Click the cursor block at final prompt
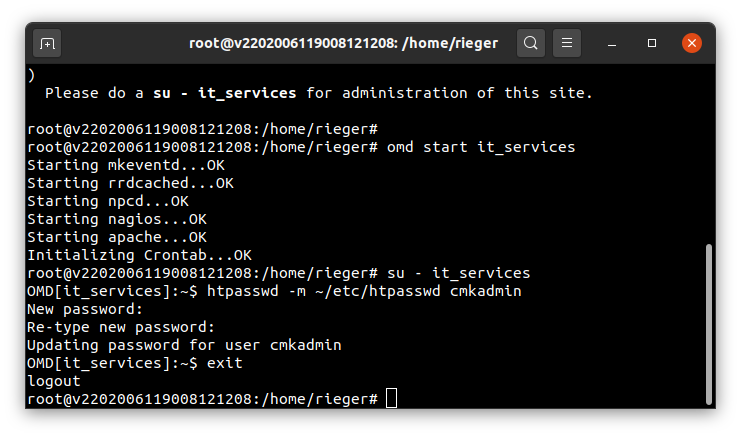Image resolution: width=741 pixels, height=437 pixels. point(391,398)
